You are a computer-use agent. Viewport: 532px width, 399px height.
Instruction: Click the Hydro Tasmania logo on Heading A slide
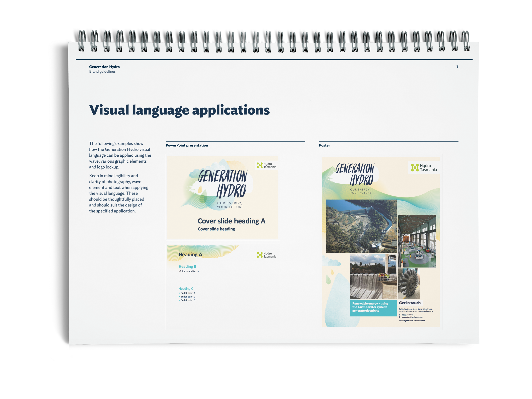tap(266, 255)
